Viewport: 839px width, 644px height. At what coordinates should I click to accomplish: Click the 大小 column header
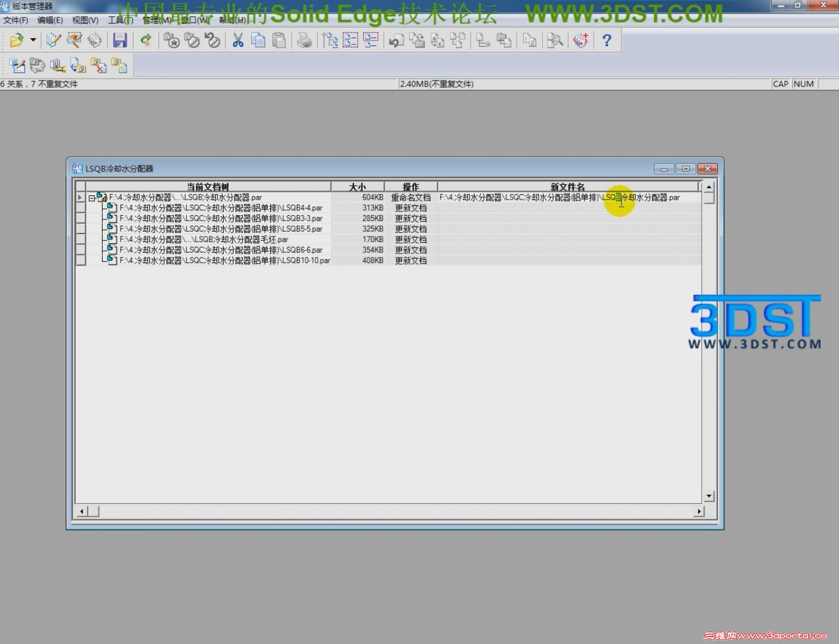[x=358, y=186]
